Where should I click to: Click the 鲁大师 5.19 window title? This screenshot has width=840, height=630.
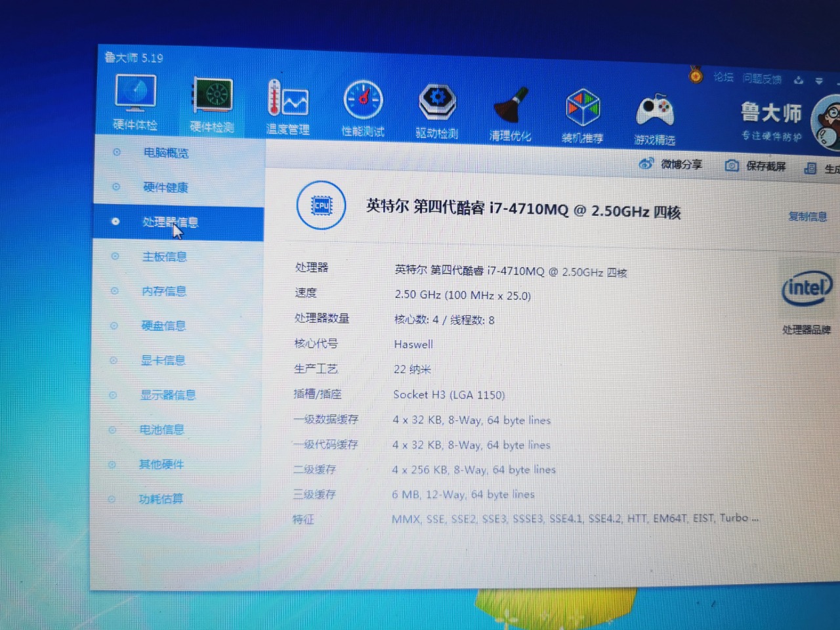(134, 58)
